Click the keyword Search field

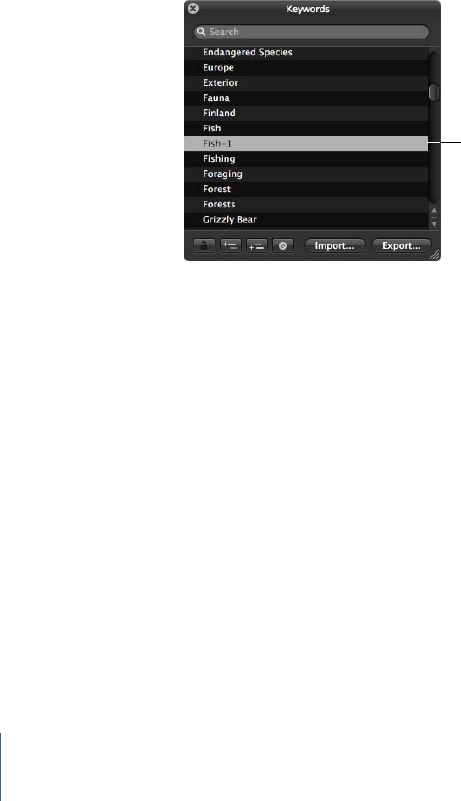click(311, 32)
